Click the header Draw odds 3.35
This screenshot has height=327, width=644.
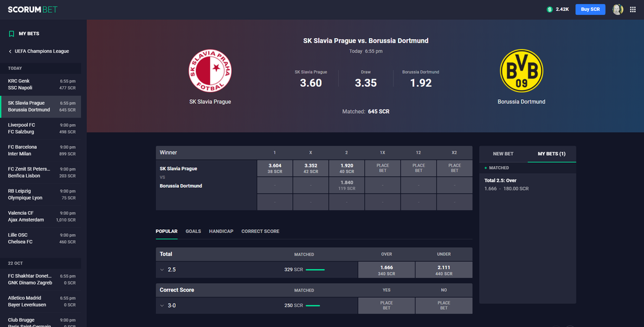[366, 83]
